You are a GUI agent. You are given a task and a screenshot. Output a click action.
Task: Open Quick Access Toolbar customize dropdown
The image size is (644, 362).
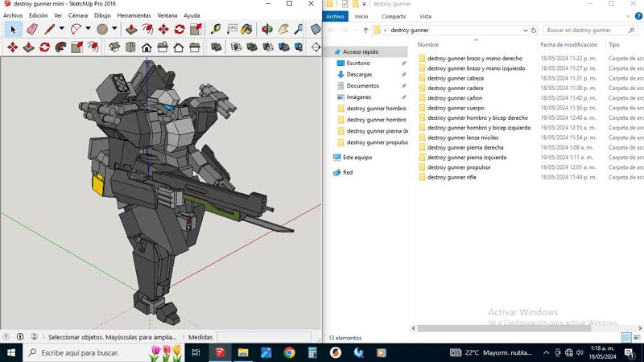coord(364,4)
